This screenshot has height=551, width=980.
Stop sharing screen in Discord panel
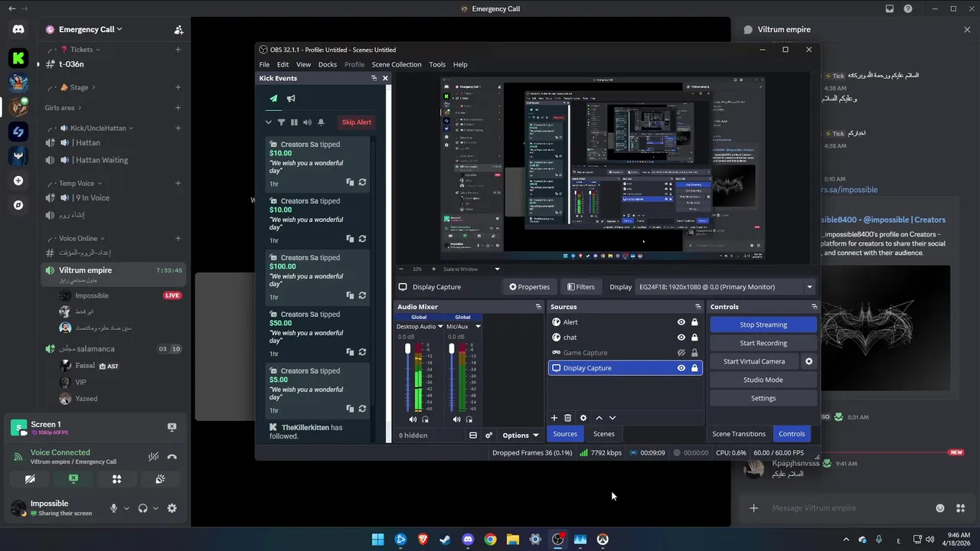pos(73,479)
